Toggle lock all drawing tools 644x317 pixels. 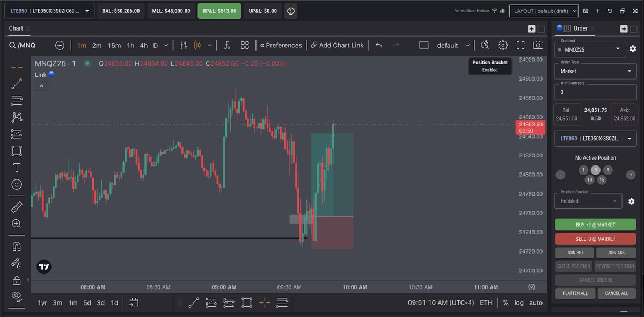pyautogui.click(x=17, y=280)
